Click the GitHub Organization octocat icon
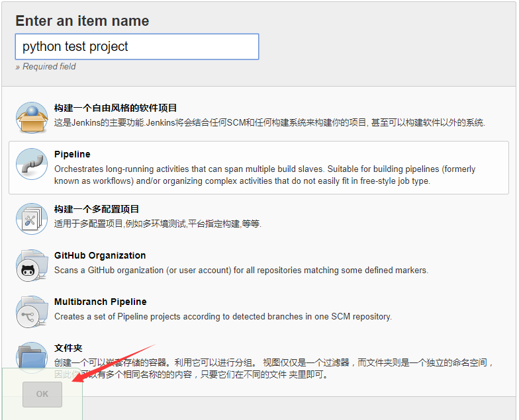The image size is (519, 420). point(32,265)
